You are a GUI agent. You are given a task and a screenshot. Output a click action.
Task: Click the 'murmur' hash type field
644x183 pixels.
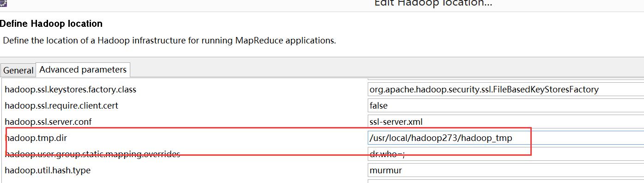[506, 171]
